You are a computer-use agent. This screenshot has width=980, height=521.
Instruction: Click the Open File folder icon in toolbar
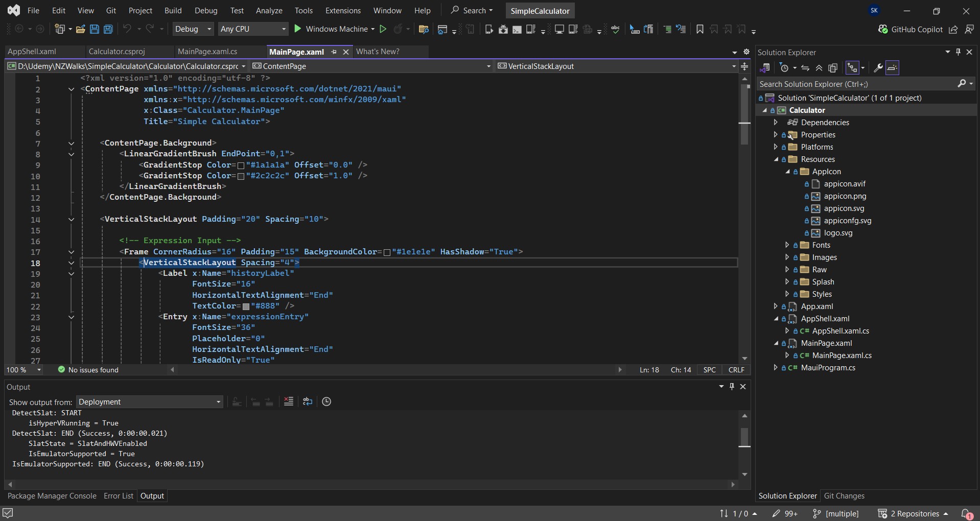[80, 29]
